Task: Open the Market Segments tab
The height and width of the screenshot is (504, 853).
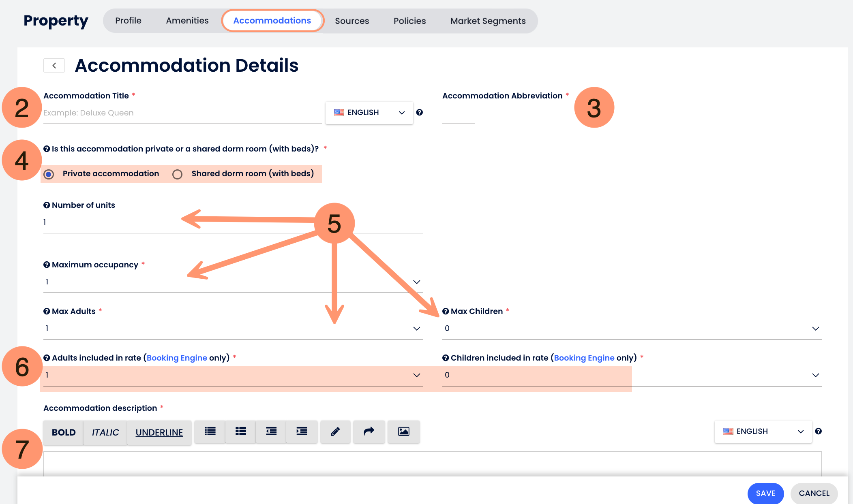Action: pos(488,21)
